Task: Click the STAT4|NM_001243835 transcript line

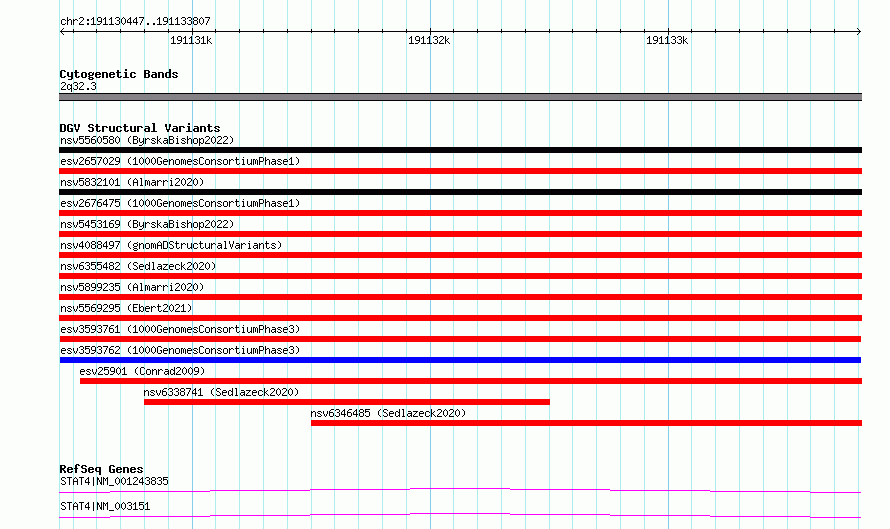Action: (x=460, y=490)
